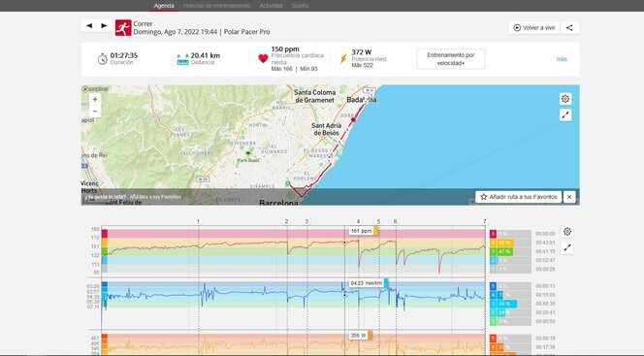This screenshot has height=356, width=644.
Task: Click Añadir ruta a tus Favoritos
Action: (x=519, y=197)
